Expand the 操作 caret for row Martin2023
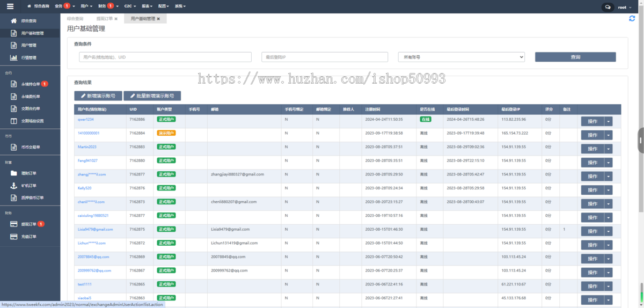This screenshot has height=308, width=644. [609, 149]
